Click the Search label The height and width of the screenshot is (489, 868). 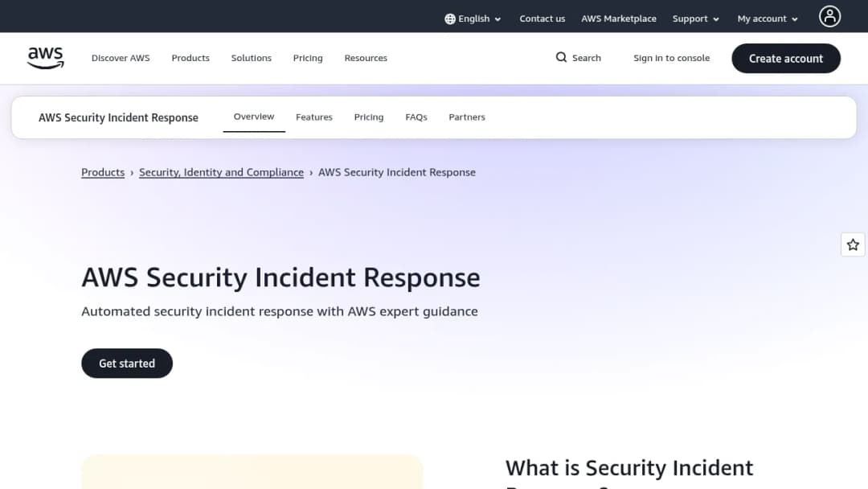tap(586, 58)
